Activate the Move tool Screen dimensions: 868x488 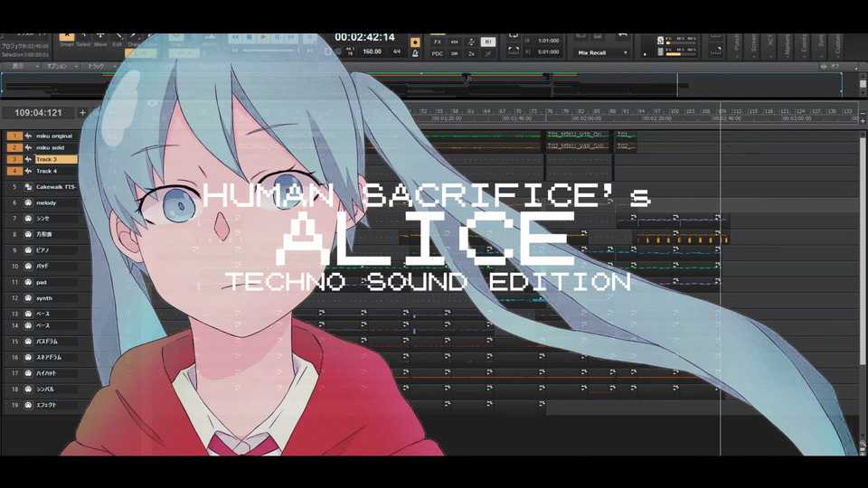coord(100,39)
